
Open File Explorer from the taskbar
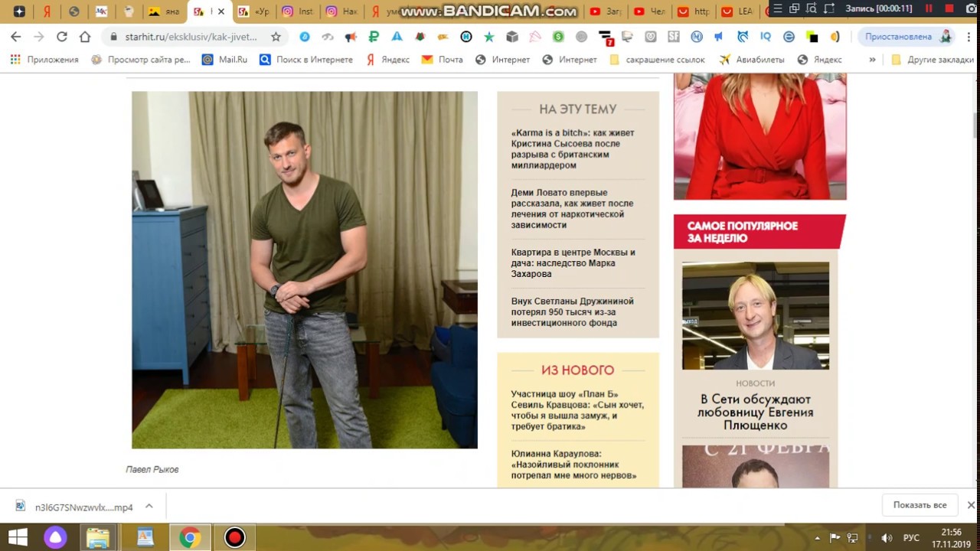pyautogui.click(x=98, y=537)
